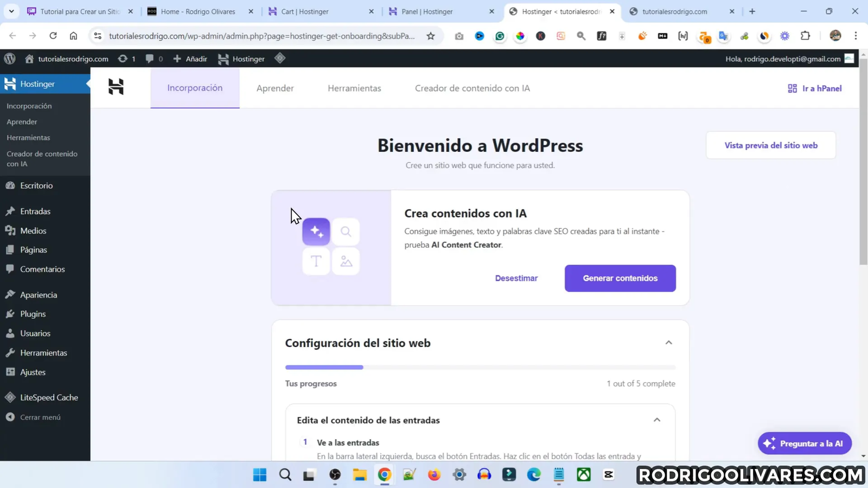Collapse the Configuración del sitio web section
Image resolution: width=868 pixels, height=488 pixels.
668,342
